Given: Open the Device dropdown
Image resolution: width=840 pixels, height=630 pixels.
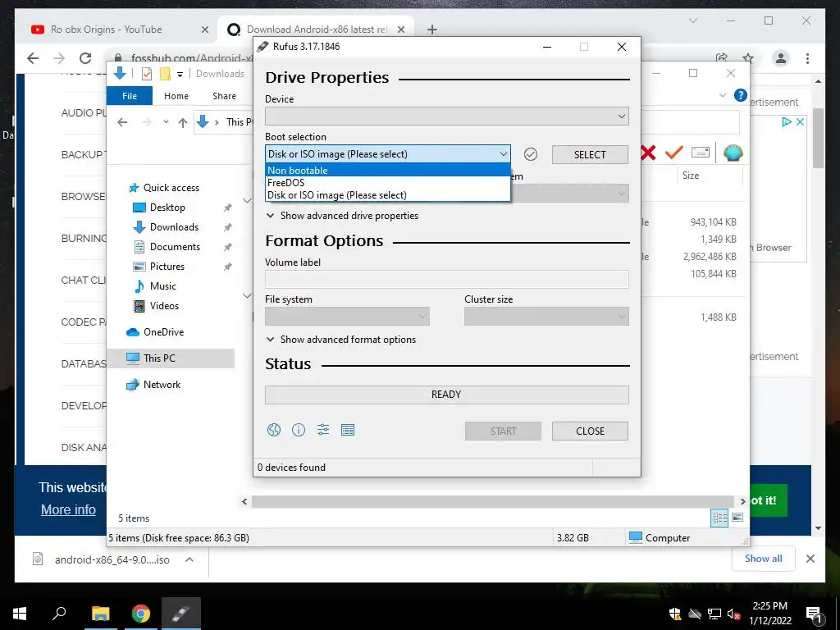Looking at the screenshot, I should (x=447, y=116).
